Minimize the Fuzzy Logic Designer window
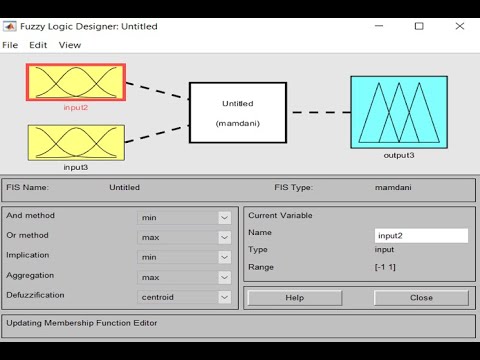This screenshot has height=360, width=480. pos(379,26)
